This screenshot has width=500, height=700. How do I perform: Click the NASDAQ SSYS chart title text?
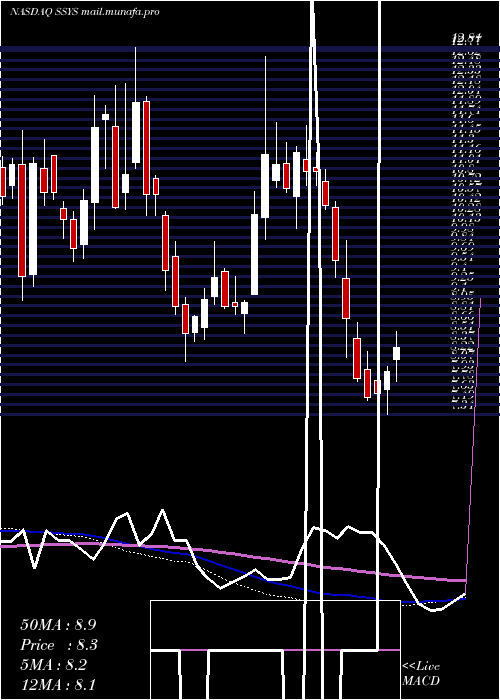85,12
